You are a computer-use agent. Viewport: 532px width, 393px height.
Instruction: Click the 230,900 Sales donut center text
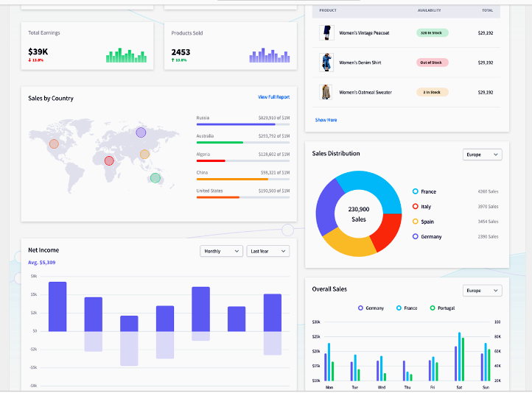point(359,214)
